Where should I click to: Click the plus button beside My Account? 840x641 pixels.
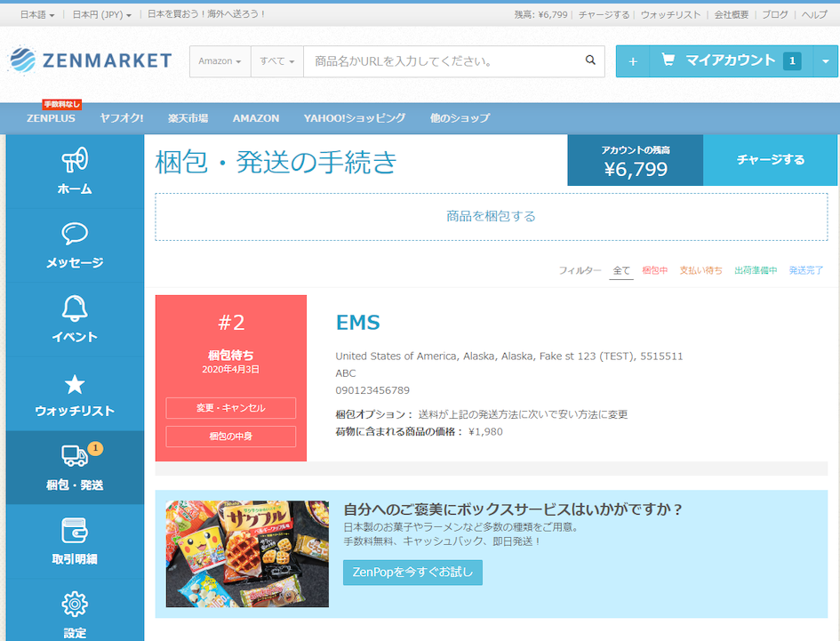tap(633, 61)
